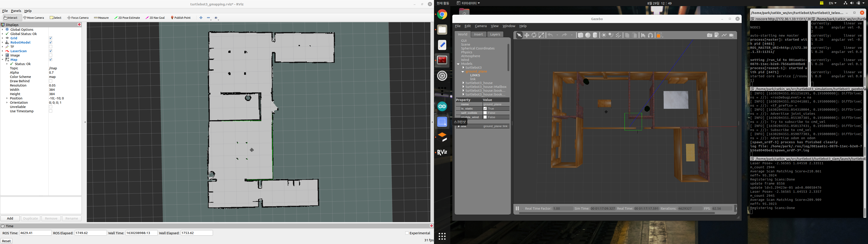Click the minus remove-tool icon in RViz toolbar
Viewport: 868px width, 244px height.
tap(209, 18)
